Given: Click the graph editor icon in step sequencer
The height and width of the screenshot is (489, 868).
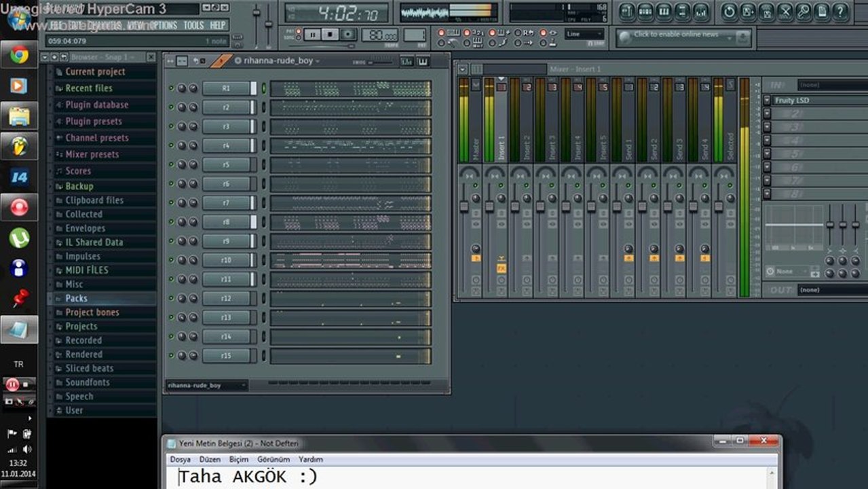Looking at the screenshot, I should (x=407, y=61).
